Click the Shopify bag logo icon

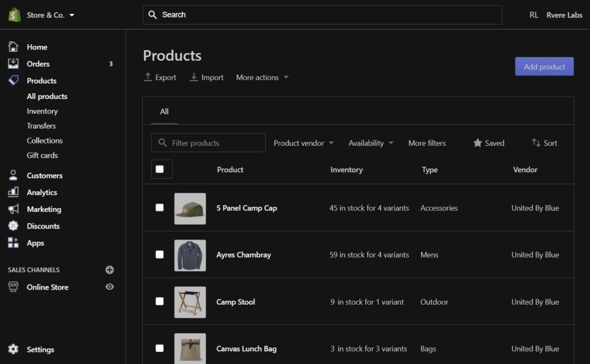coord(14,15)
